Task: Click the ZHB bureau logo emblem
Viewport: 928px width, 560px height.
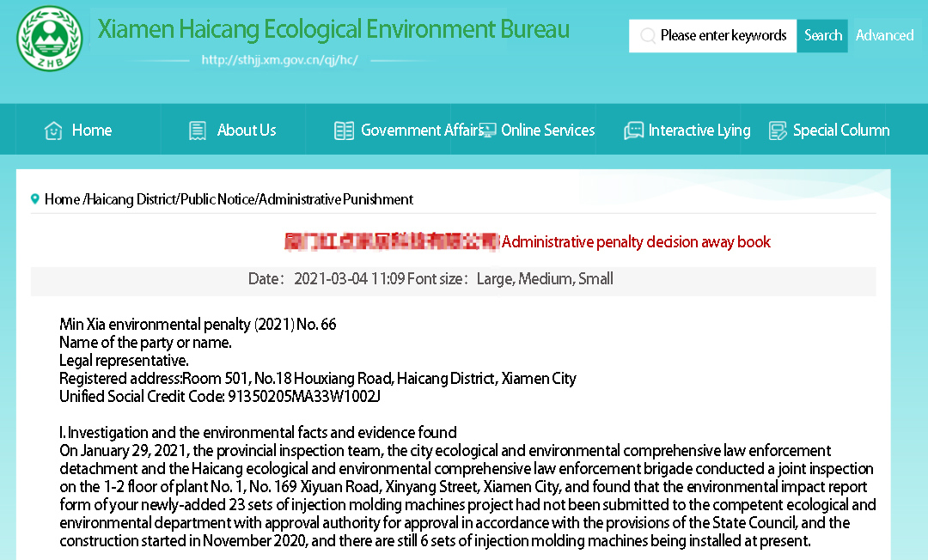Action: [x=49, y=39]
